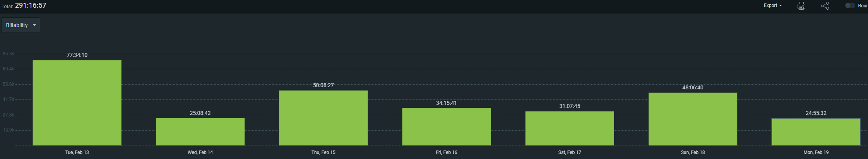
Task: Click the Tue, Feb 13 green bar
Action: [x=77, y=103]
